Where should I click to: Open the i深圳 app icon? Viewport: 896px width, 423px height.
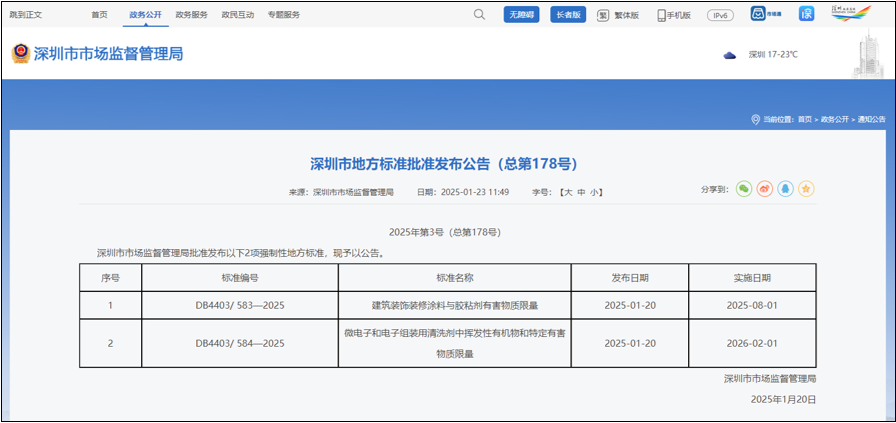(x=806, y=14)
